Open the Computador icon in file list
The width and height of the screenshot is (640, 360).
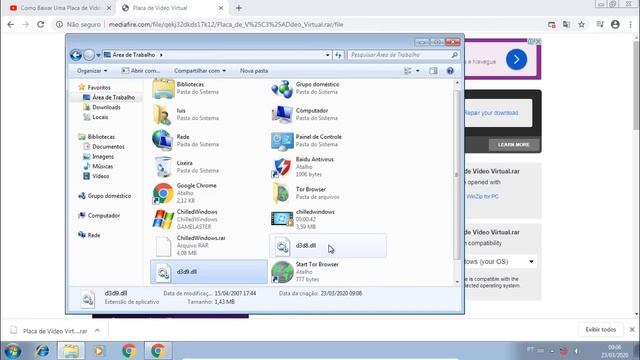[x=282, y=114]
